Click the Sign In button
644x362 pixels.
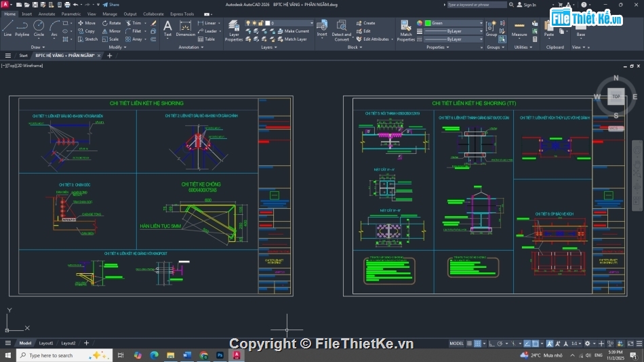(527, 5)
